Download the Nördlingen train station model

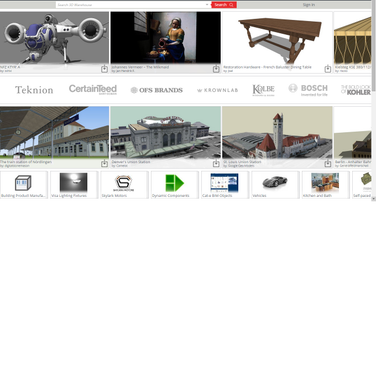[104, 164]
